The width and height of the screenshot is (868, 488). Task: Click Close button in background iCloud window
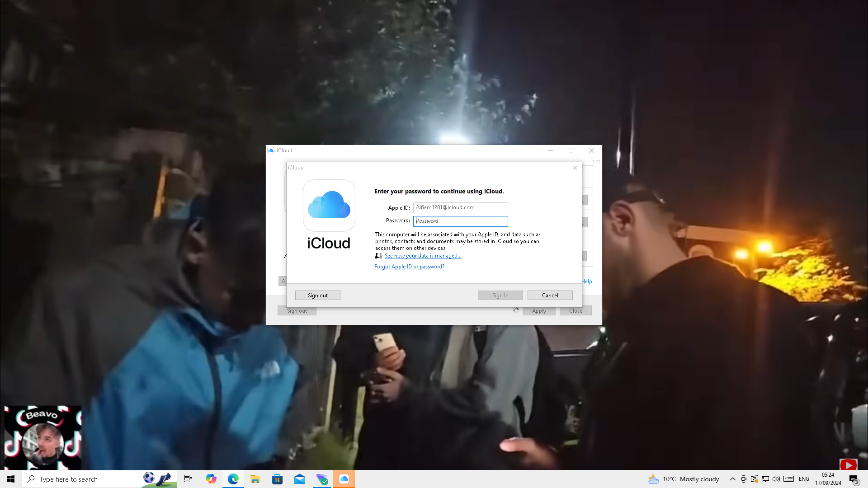pos(576,311)
